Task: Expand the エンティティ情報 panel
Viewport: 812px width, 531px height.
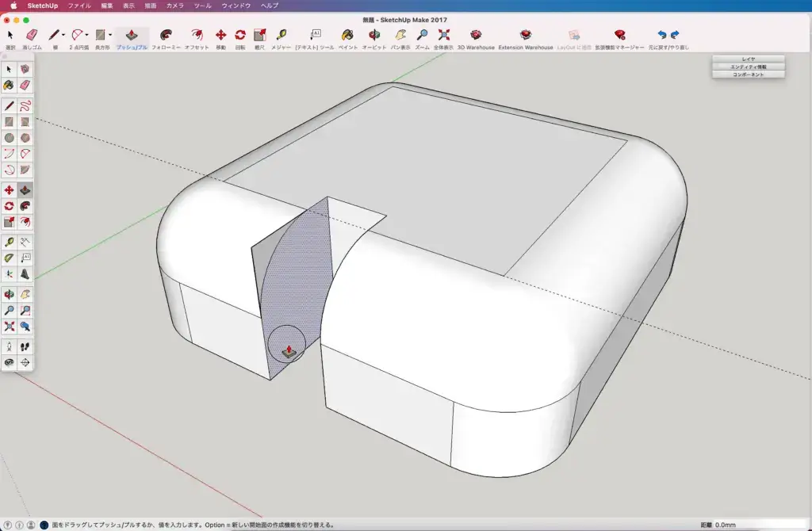Action: coord(749,67)
